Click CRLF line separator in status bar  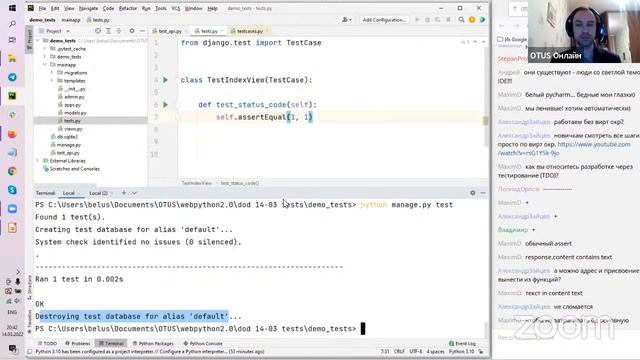coord(399,351)
